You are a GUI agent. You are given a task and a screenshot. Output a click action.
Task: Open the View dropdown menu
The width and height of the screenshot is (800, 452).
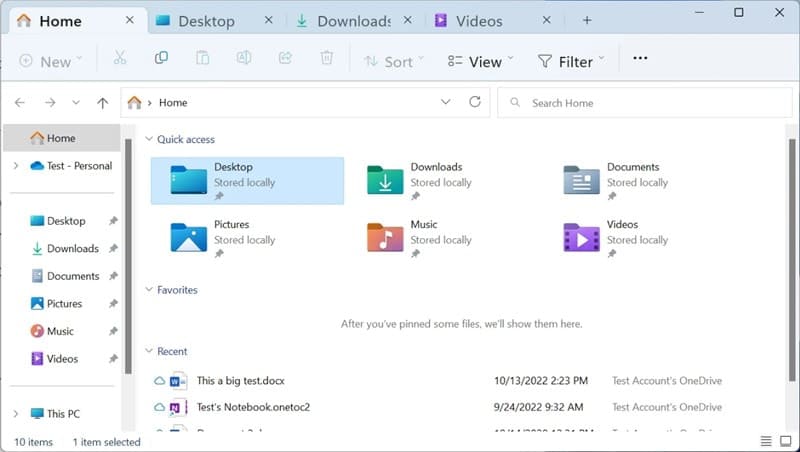click(480, 62)
